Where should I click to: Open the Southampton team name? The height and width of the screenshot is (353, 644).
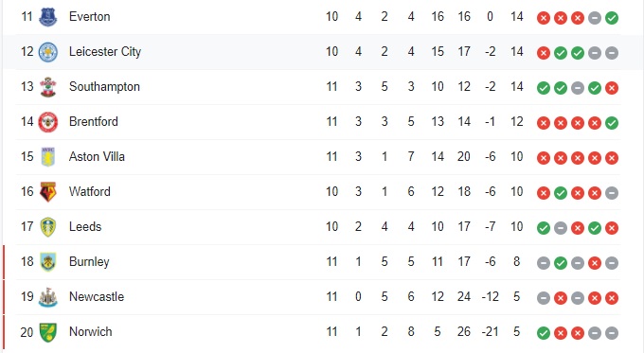(x=104, y=87)
